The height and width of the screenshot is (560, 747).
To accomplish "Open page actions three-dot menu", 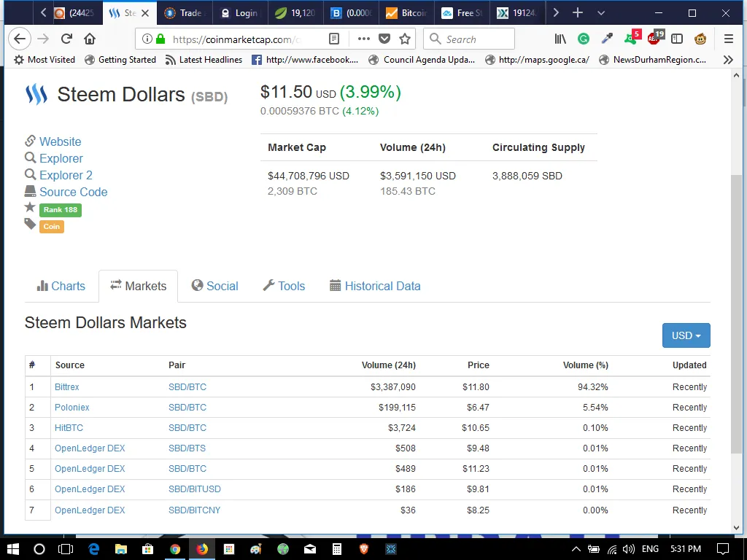I will 363,39.
